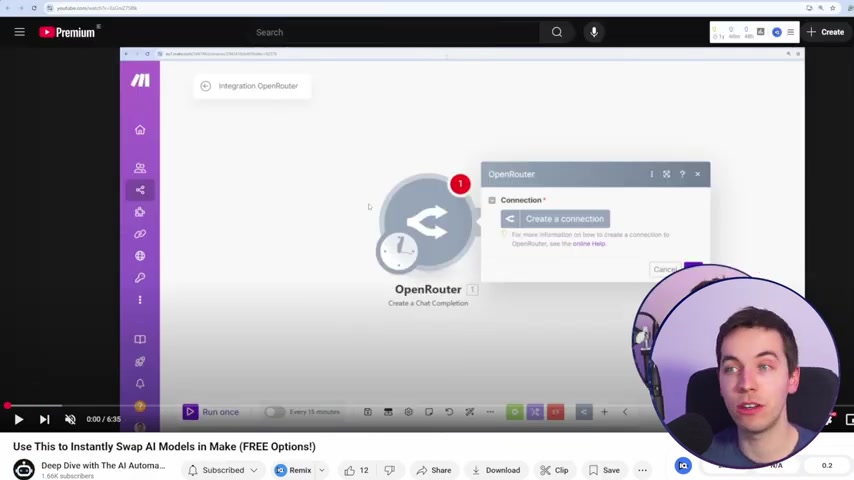Click the YouTube search magnifier button
Viewport: 854px width, 480px height.
557,32
